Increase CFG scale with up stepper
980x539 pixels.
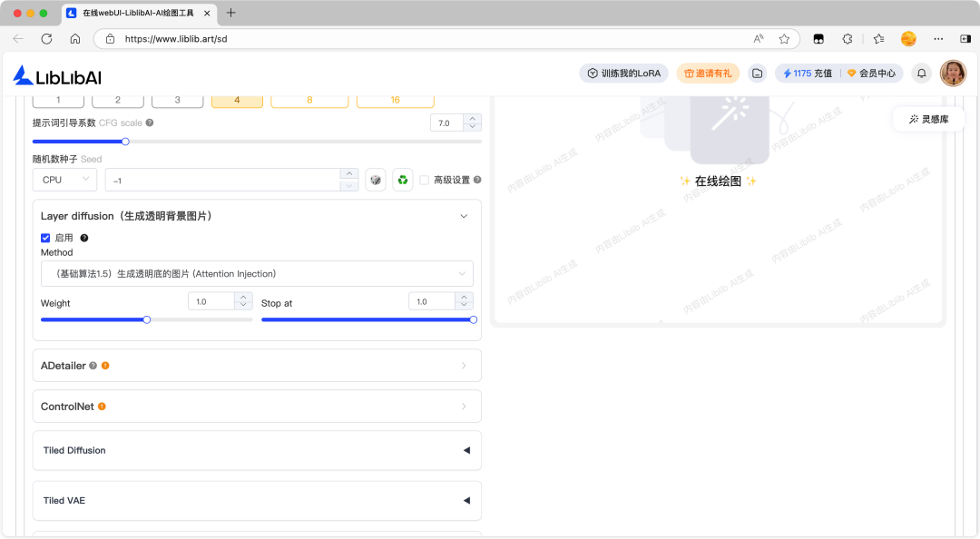coord(473,118)
